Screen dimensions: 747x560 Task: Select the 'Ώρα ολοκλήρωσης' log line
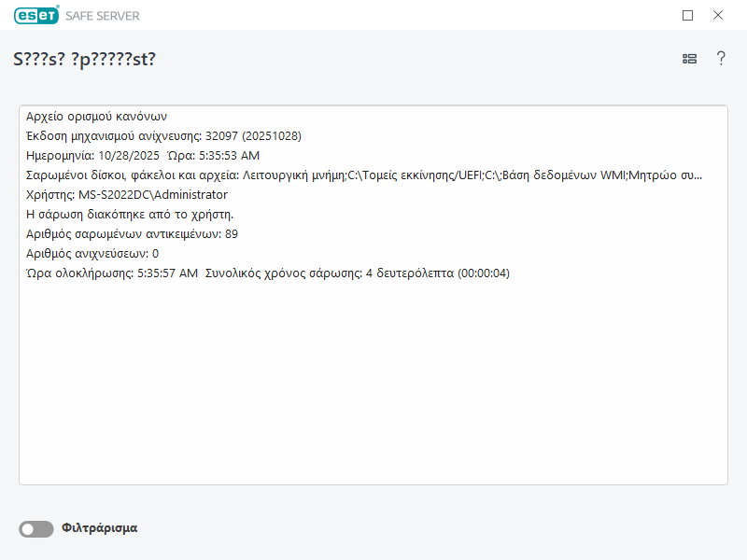[268, 273]
